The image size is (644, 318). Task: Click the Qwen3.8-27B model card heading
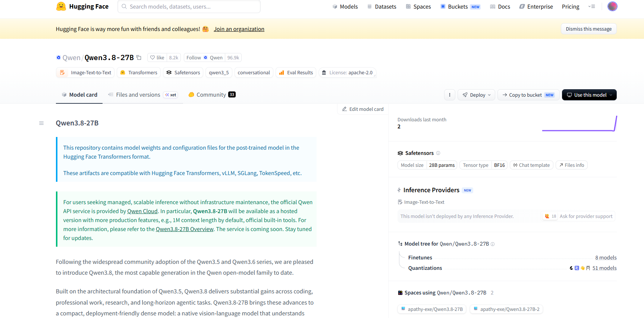77,123
